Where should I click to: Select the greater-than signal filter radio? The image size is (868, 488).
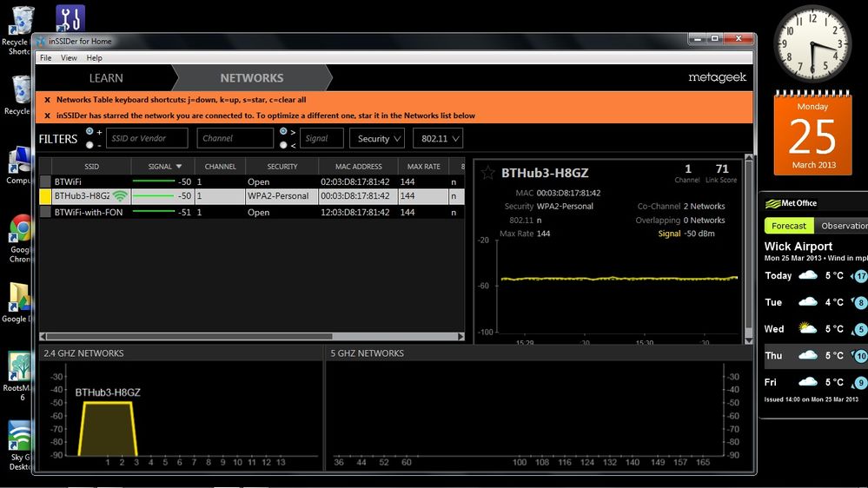[x=283, y=131]
